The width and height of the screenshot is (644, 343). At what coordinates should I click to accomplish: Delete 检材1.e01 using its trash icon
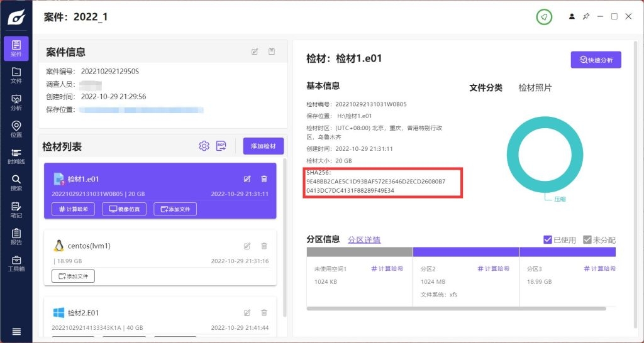click(264, 179)
